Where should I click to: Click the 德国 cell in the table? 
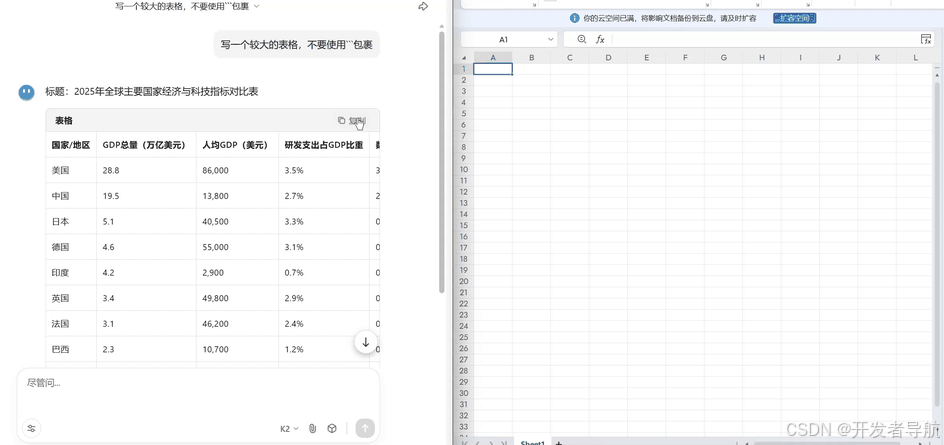pos(71,247)
